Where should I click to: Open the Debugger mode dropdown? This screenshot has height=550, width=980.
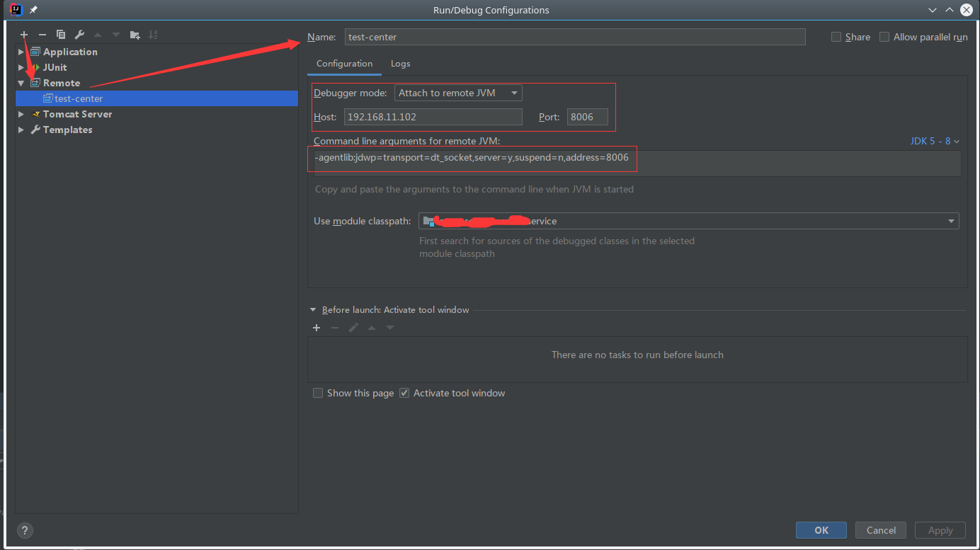458,93
